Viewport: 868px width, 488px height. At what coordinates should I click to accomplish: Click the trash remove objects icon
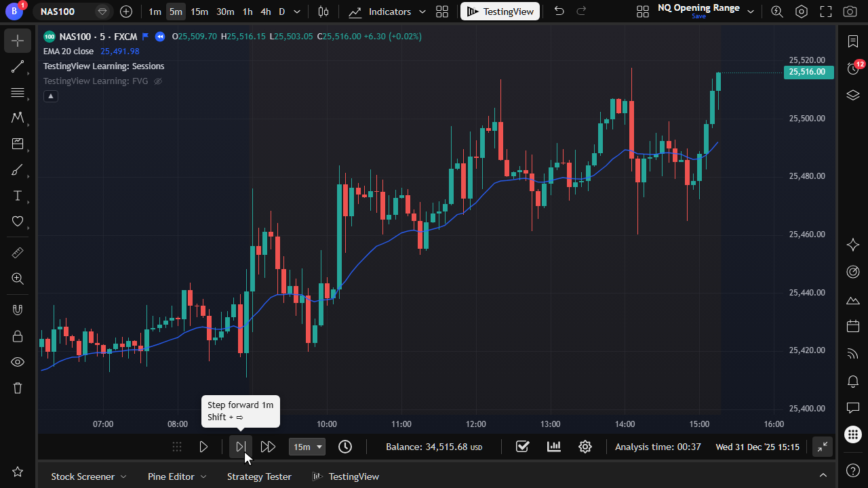tap(18, 388)
